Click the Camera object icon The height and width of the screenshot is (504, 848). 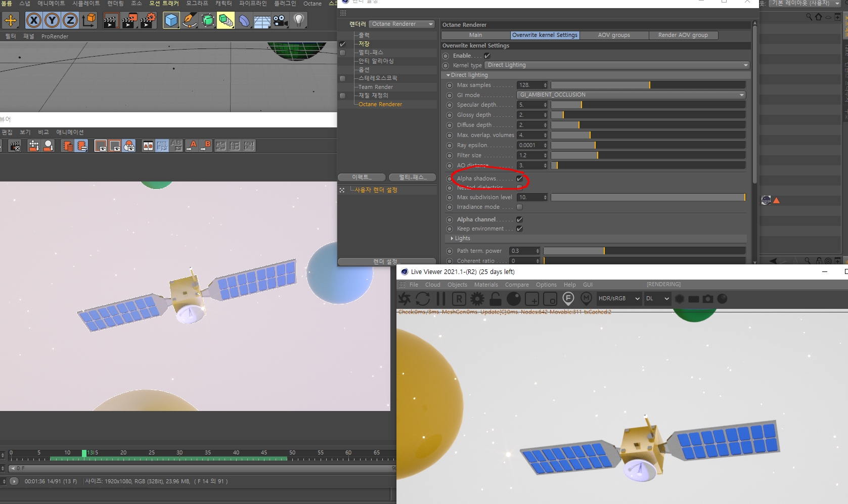(x=281, y=20)
